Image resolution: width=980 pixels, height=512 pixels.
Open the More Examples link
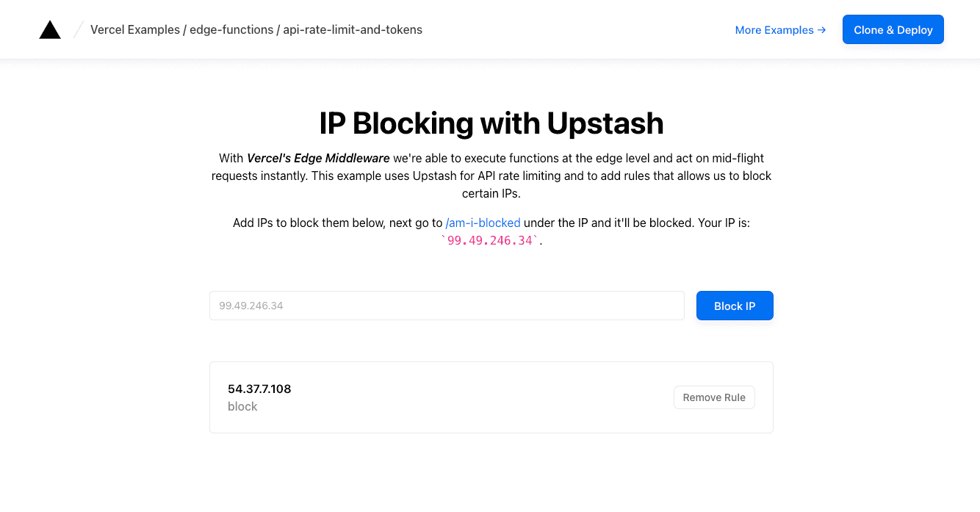click(x=774, y=30)
